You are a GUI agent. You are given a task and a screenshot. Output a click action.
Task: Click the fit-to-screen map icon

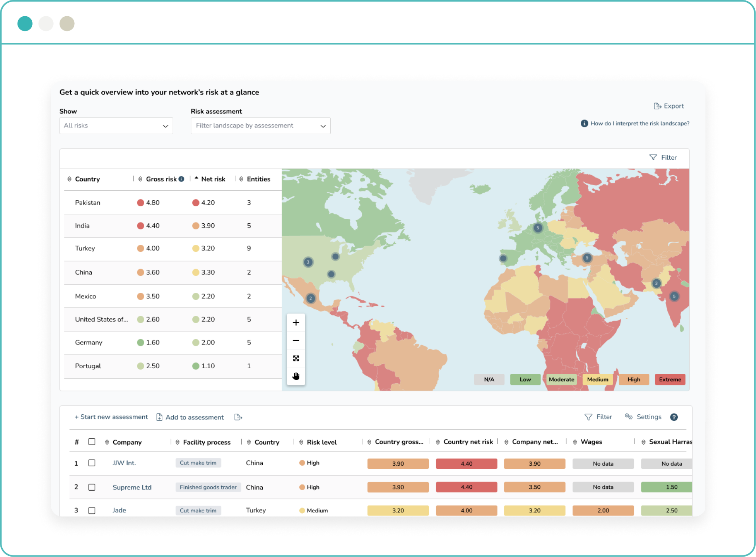tap(296, 358)
